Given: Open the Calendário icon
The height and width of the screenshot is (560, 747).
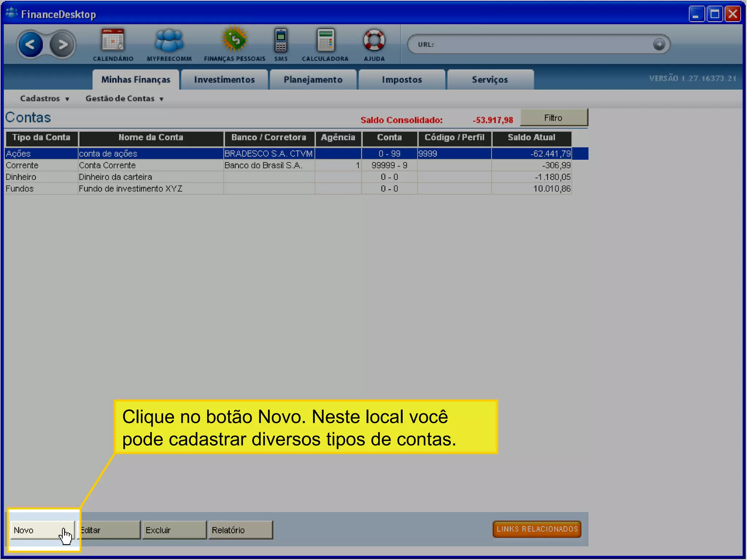Looking at the screenshot, I should (x=113, y=41).
